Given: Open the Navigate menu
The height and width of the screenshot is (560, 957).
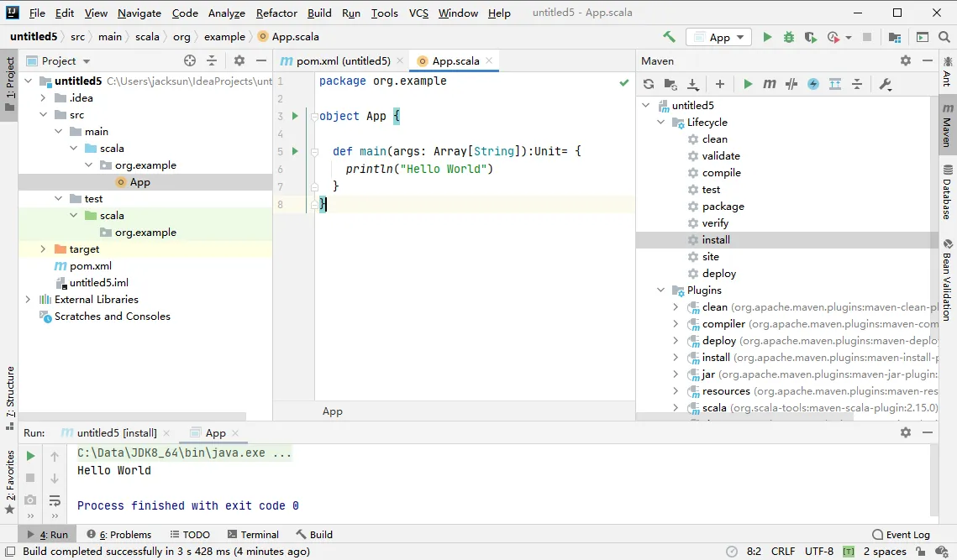Looking at the screenshot, I should [x=139, y=13].
